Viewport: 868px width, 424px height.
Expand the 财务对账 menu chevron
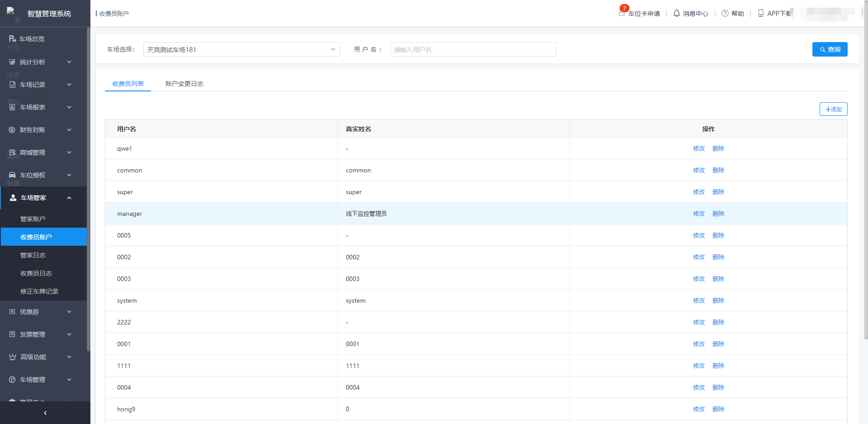click(69, 130)
